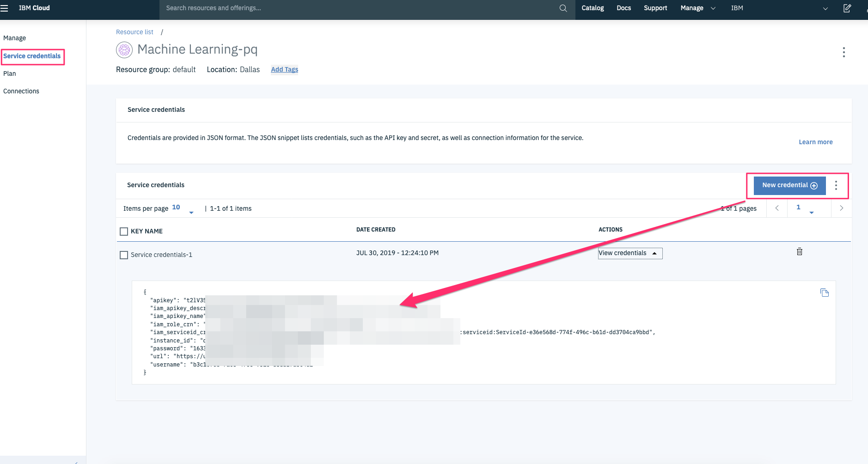Follow the Resource list breadcrumb link
This screenshot has width=868, height=464.
point(134,32)
